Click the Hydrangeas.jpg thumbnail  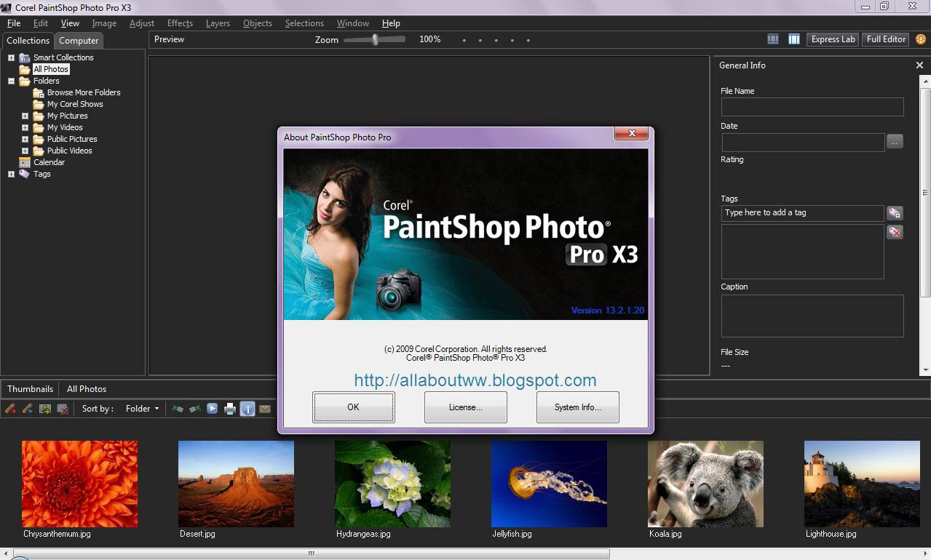point(392,484)
